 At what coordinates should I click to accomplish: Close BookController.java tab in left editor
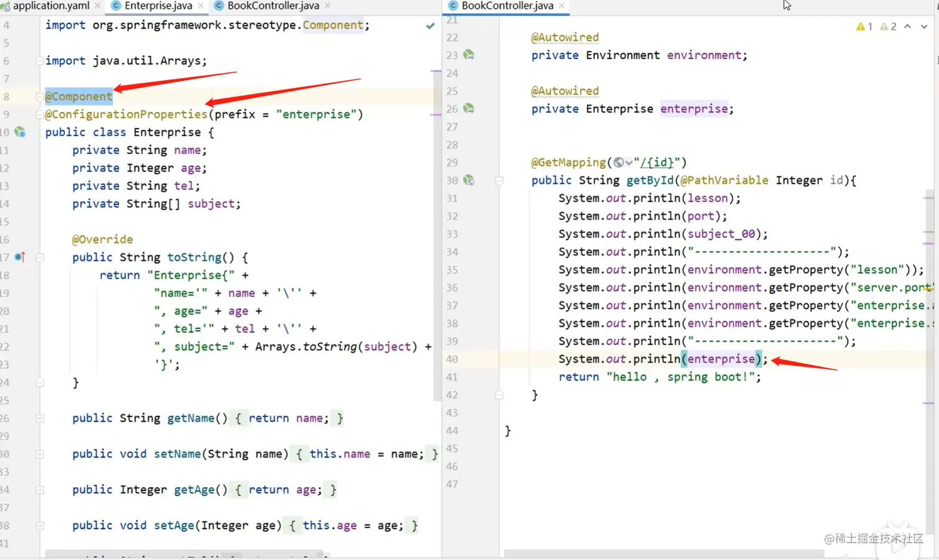(328, 6)
